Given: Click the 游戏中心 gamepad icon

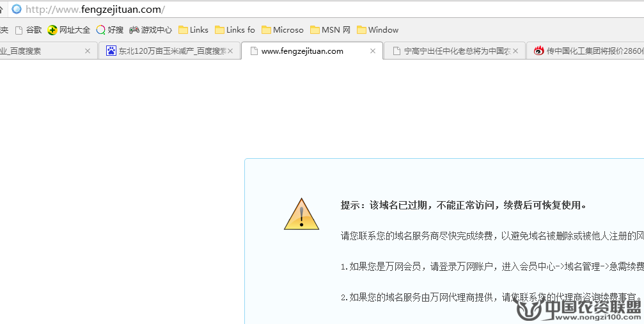Looking at the screenshot, I should [134, 30].
